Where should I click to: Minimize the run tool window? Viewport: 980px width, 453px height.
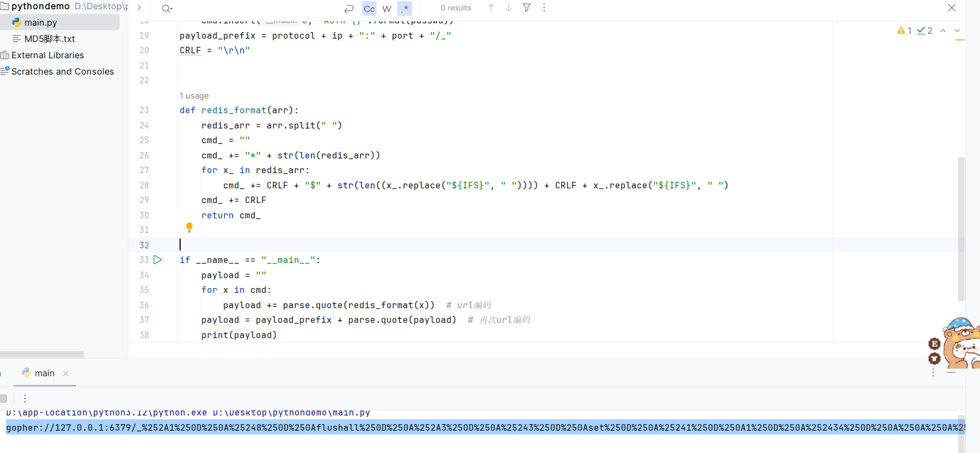click(x=951, y=373)
